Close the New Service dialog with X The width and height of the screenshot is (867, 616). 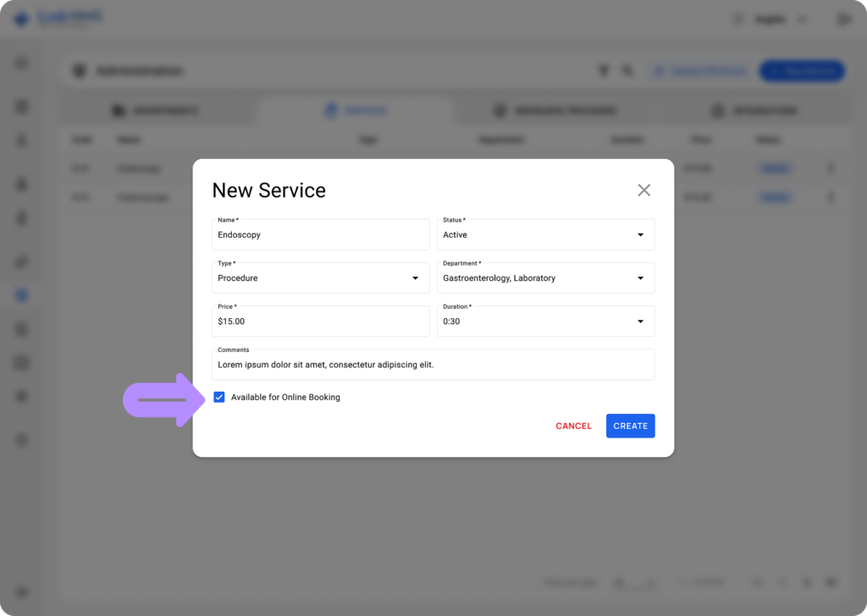click(x=643, y=190)
